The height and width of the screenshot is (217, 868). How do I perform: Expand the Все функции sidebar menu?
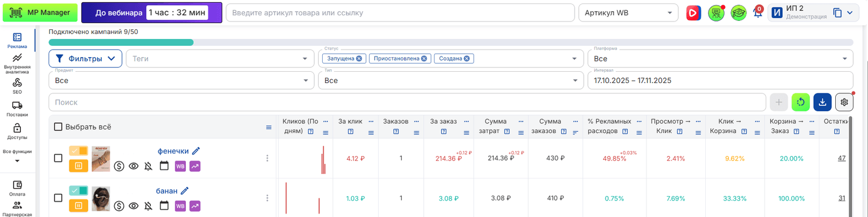coord(17,155)
